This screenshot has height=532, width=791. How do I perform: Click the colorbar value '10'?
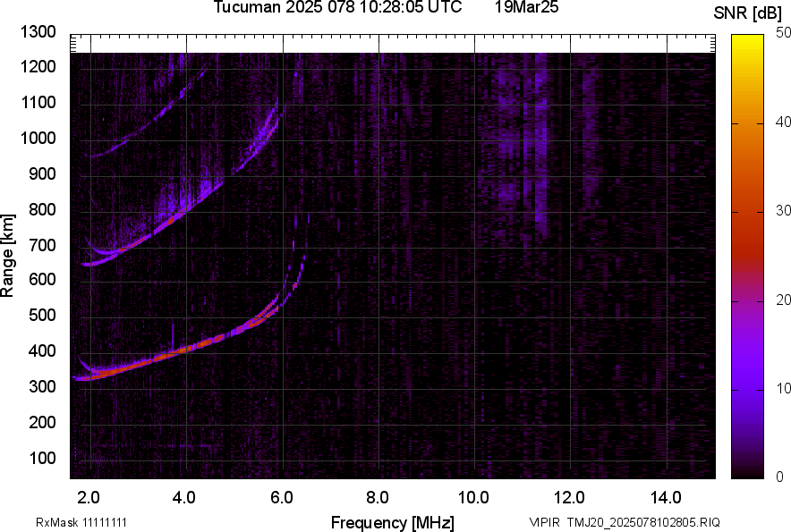click(x=784, y=388)
